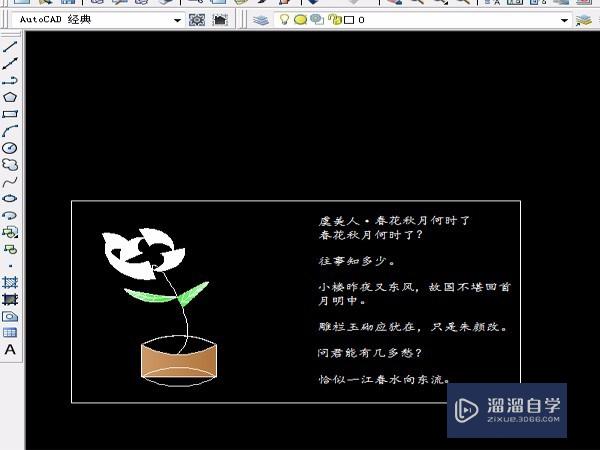Image resolution: width=600 pixels, height=450 pixels.
Task: Select the Line tool
Action: point(10,47)
